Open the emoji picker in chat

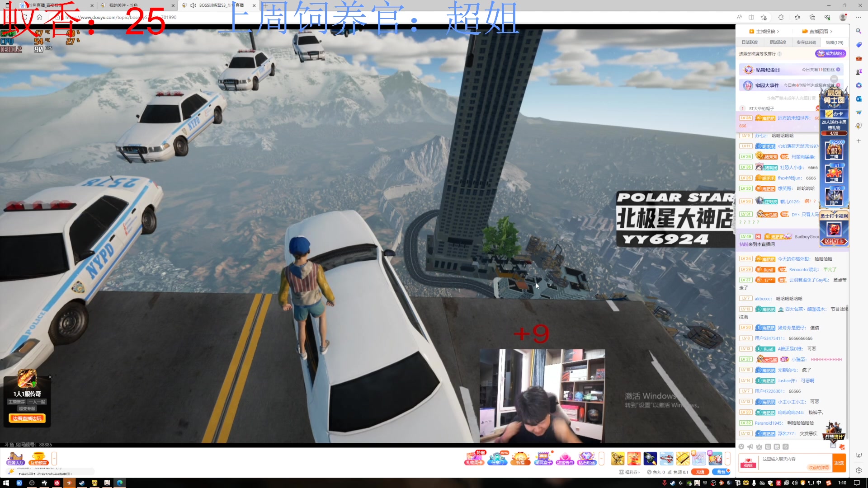point(741,446)
